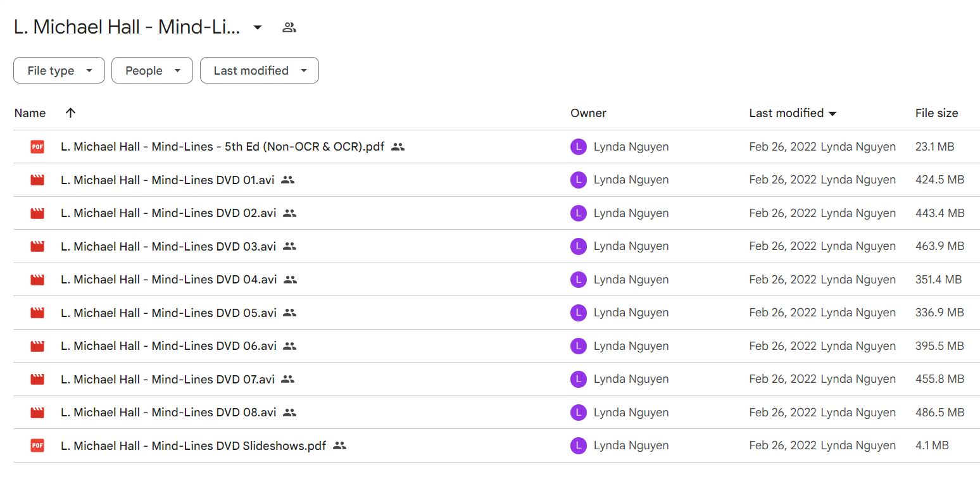Click the 443.4 MB file size value

(939, 213)
